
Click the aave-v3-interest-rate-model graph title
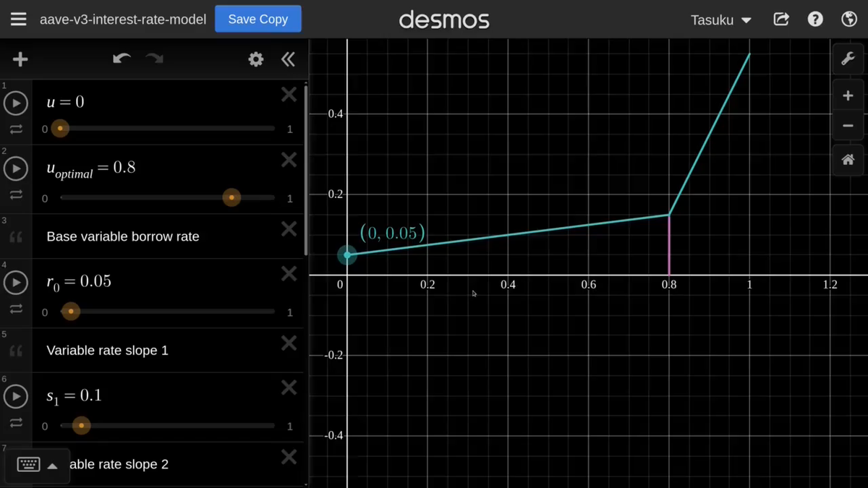[x=123, y=20]
